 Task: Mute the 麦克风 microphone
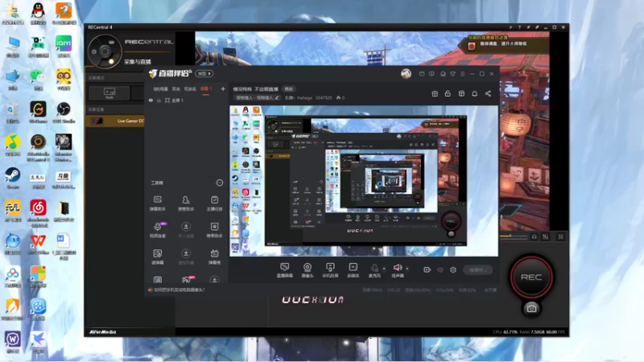[x=374, y=270]
